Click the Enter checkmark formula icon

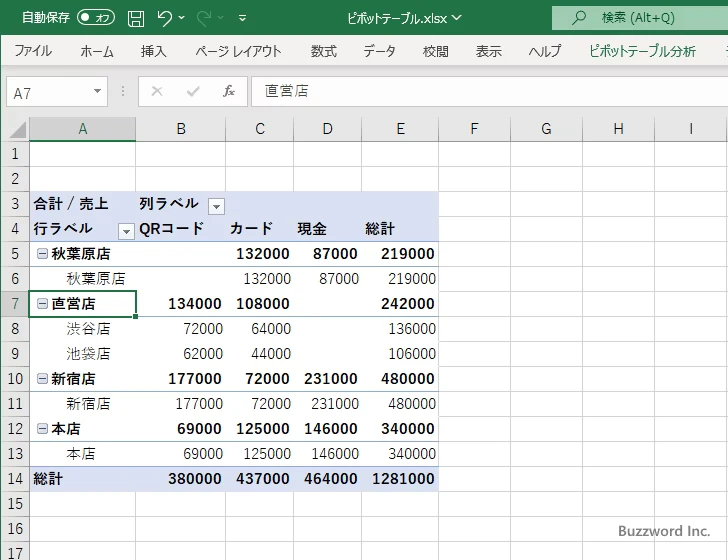(x=193, y=91)
